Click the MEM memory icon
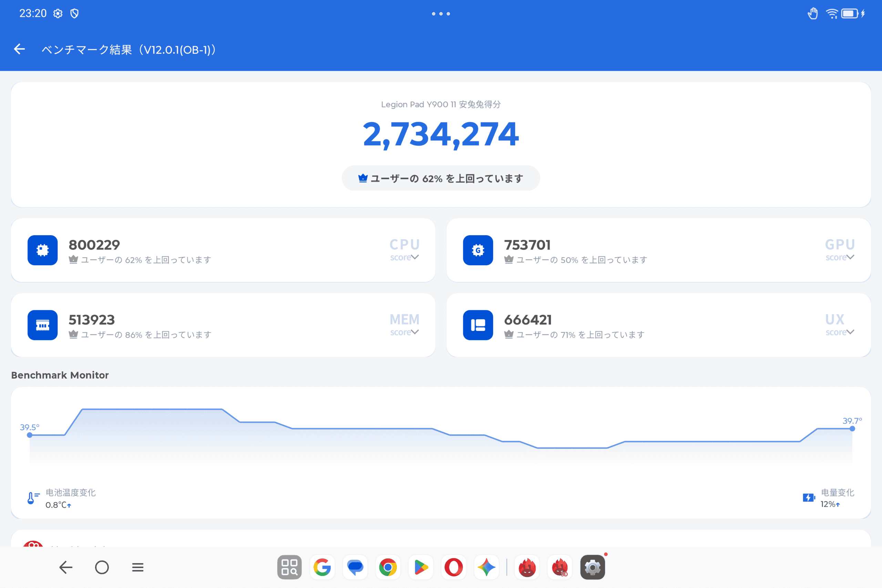The width and height of the screenshot is (882, 588). (x=42, y=325)
